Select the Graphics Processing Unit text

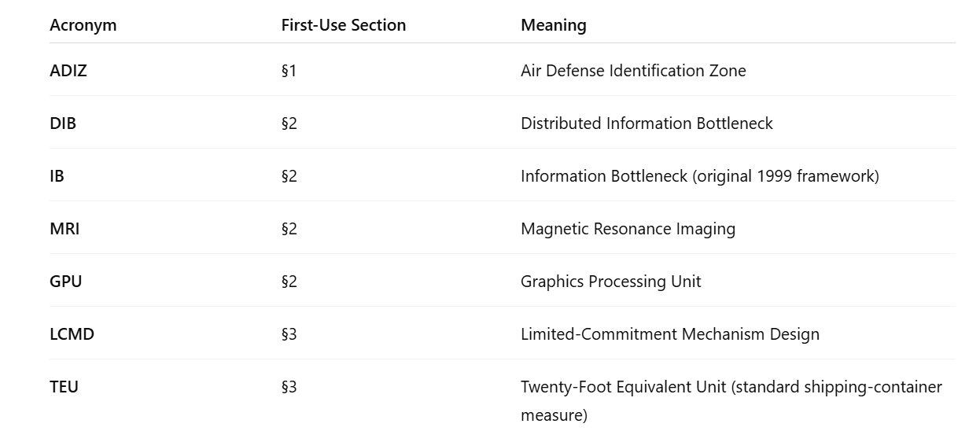[x=611, y=282]
